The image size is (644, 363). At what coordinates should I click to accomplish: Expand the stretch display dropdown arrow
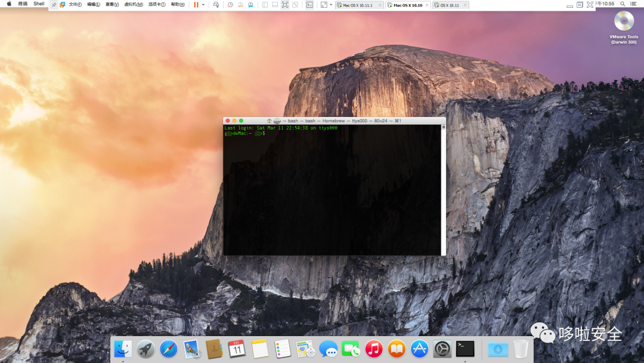(331, 5)
